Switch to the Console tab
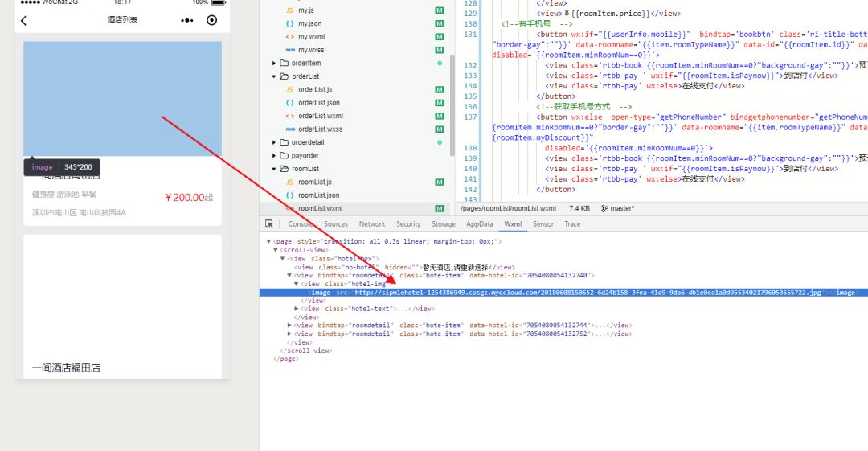868x451 pixels. point(300,223)
